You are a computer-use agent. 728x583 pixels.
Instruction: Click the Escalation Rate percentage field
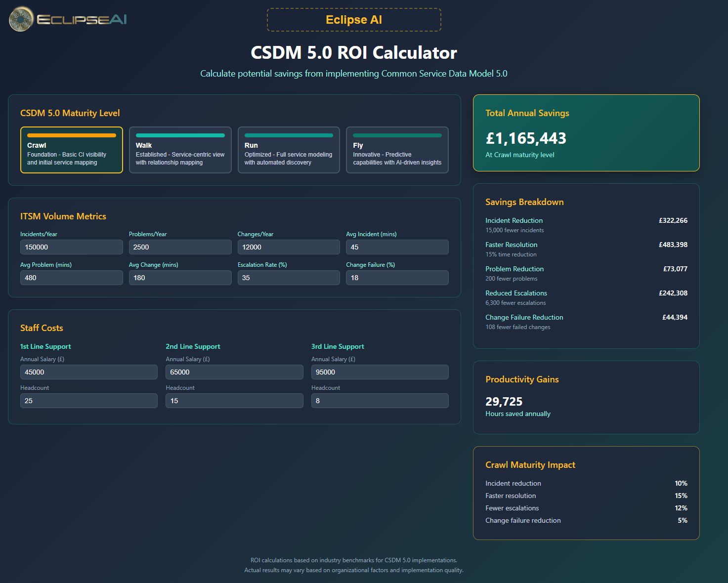tap(289, 277)
